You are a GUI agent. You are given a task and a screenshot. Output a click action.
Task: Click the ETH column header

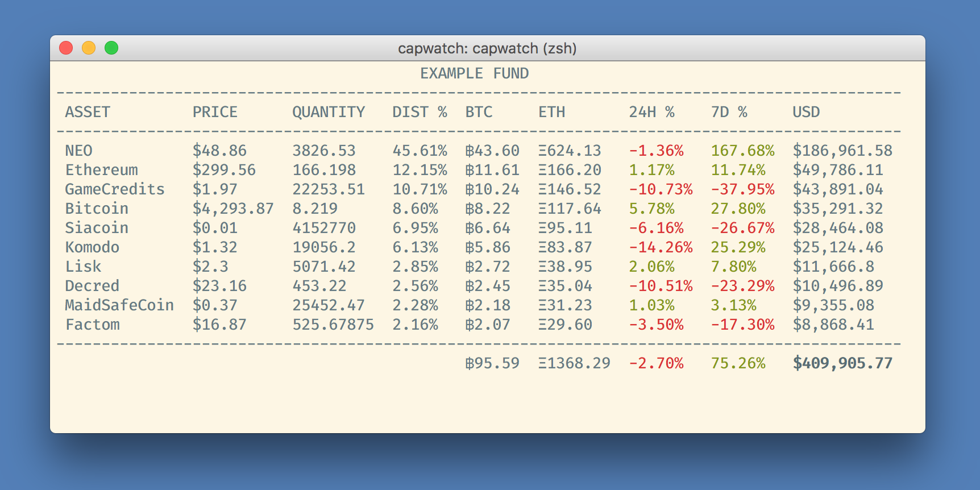[552, 112]
